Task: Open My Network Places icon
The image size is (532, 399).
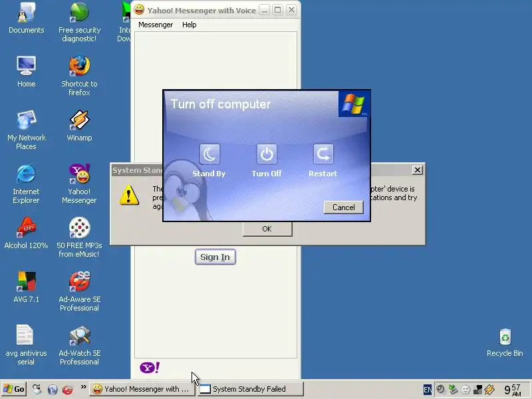Action: tap(26, 130)
